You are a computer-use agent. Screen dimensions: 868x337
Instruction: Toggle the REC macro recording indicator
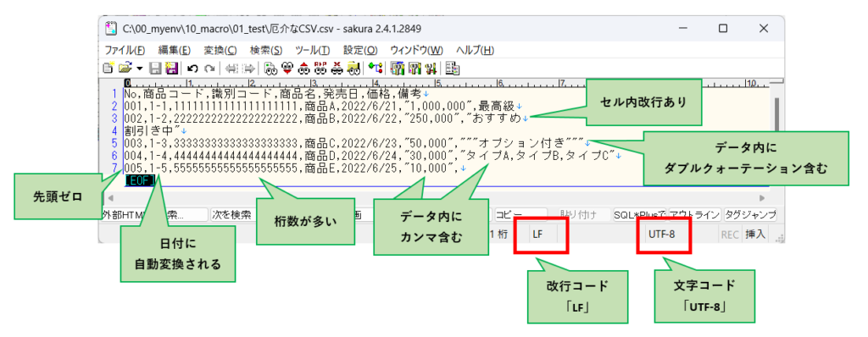(730, 234)
